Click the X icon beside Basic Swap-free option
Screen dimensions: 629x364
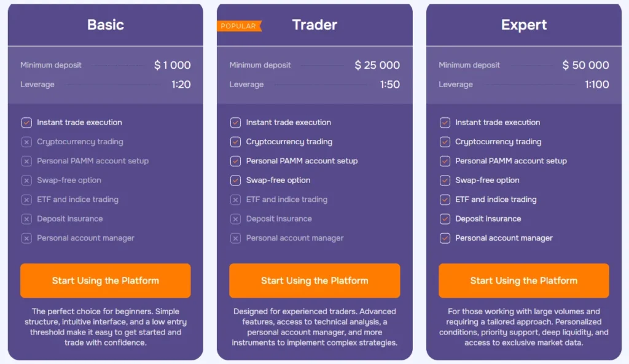coord(26,180)
